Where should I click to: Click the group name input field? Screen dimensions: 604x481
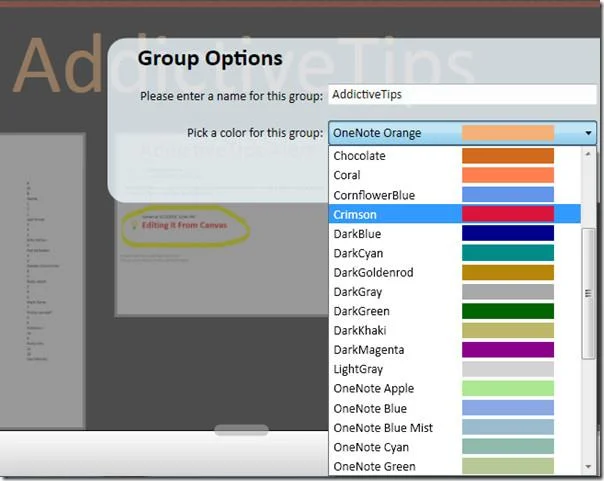463,94
